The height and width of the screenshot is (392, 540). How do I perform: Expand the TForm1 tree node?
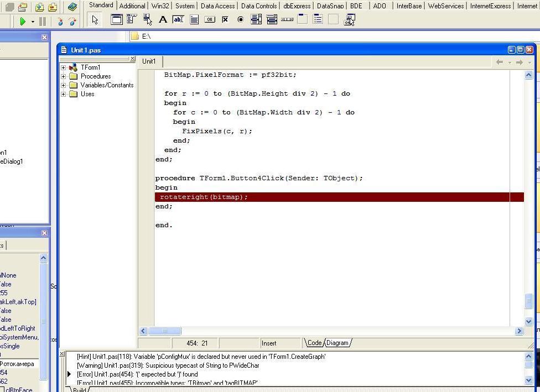click(64, 67)
